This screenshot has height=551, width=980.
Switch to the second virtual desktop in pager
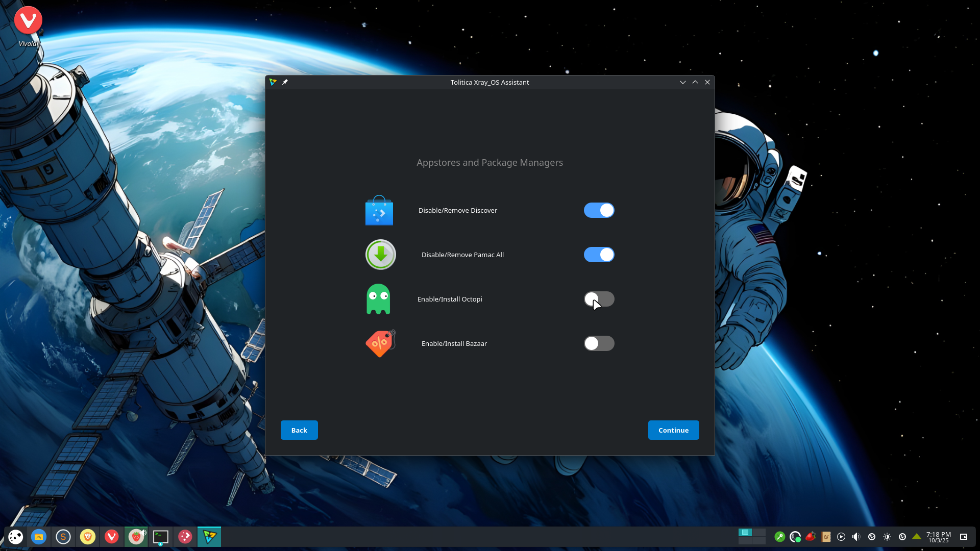point(759,533)
